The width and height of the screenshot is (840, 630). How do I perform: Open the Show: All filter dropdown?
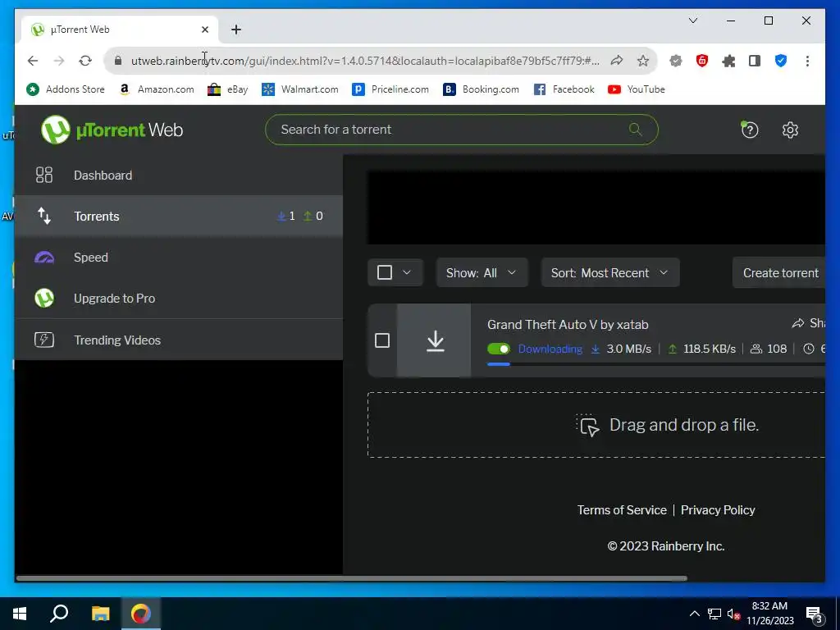pyautogui.click(x=482, y=272)
